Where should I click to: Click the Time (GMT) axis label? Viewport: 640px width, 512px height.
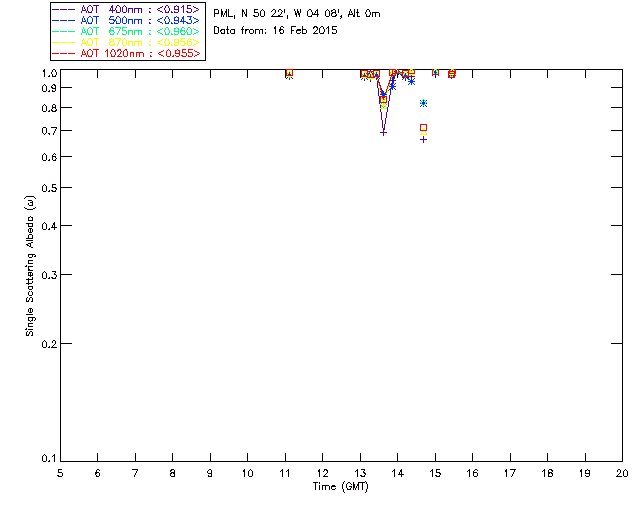coord(340,487)
